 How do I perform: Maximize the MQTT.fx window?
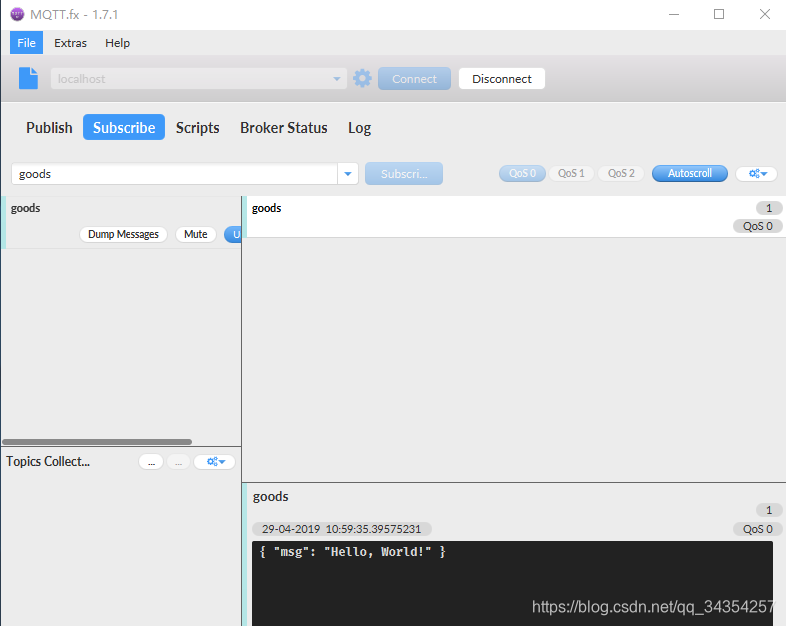[x=719, y=15]
